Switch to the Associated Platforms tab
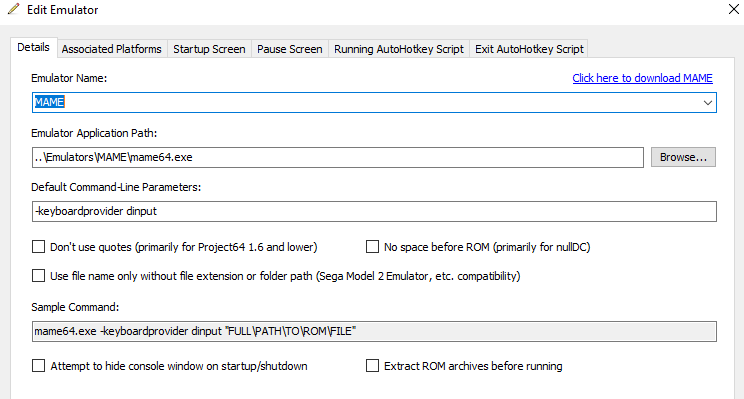This screenshot has width=744, height=399. tap(112, 49)
